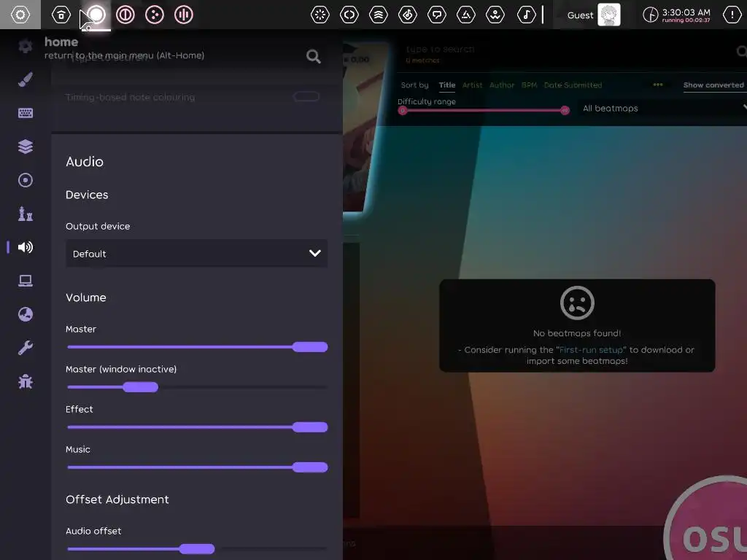Screen dimensions: 747x560
Task: Open the changelog toolbar icon
Action: (x=349, y=15)
